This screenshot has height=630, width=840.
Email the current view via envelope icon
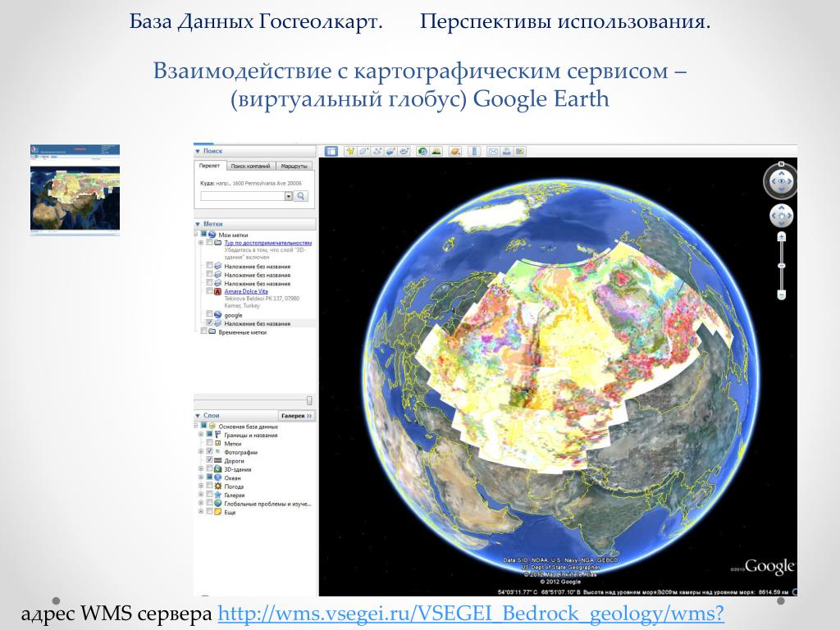click(x=493, y=152)
